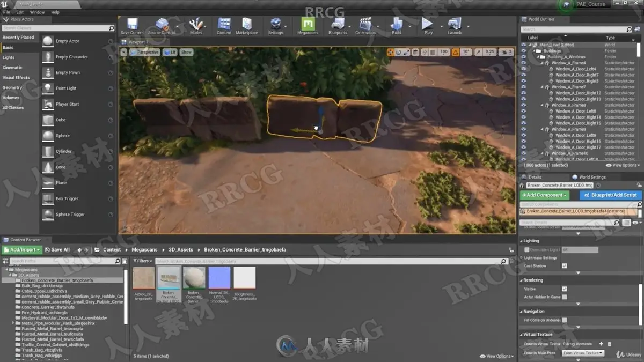Click the Search Details input field

pyautogui.click(x=570, y=223)
